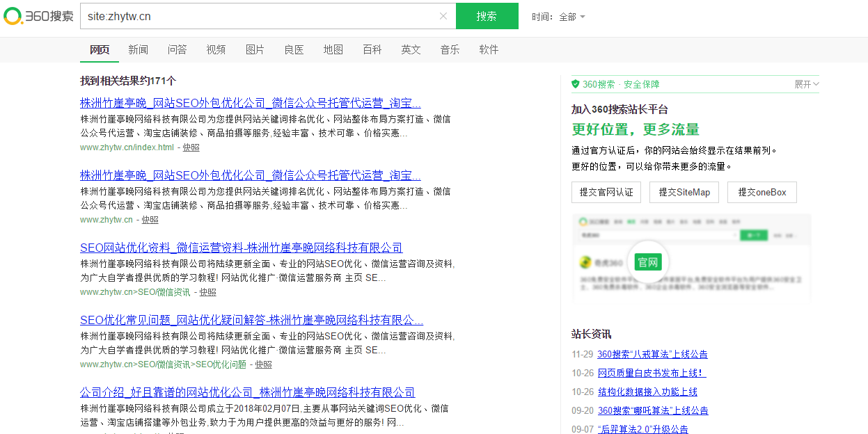The width and height of the screenshot is (868, 434).
Task: Open the 视频 tab
Action: click(216, 49)
